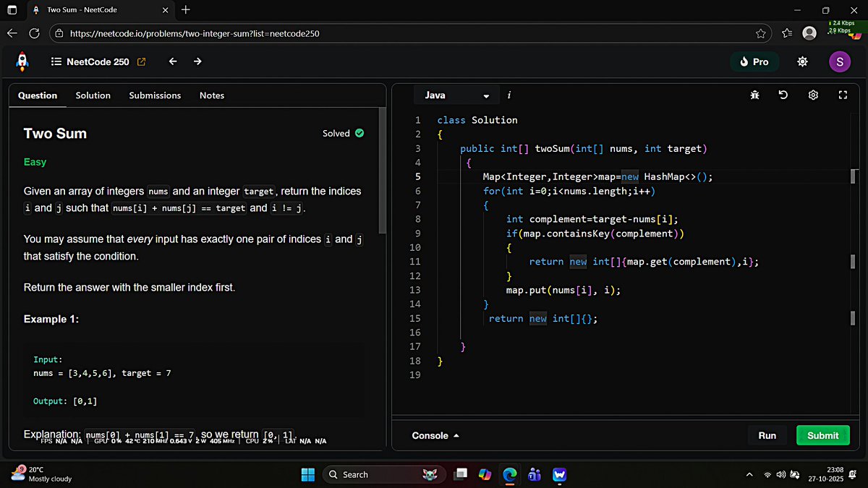This screenshot has width=868, height=488.
Task: Open Microsoft Edge from the taskbar
Action: click(x=509, y=474)
